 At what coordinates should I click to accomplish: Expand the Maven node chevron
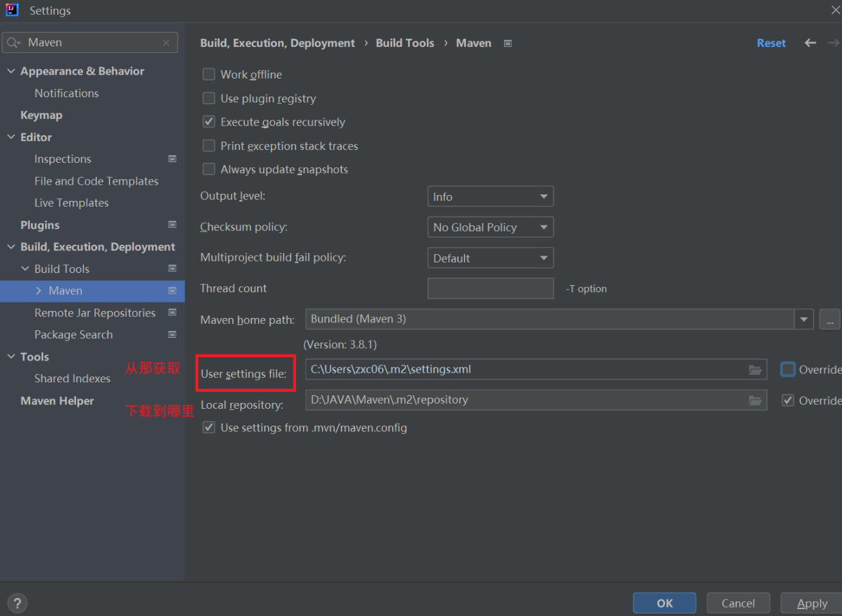pyautogui.click(x=39, y=291)
